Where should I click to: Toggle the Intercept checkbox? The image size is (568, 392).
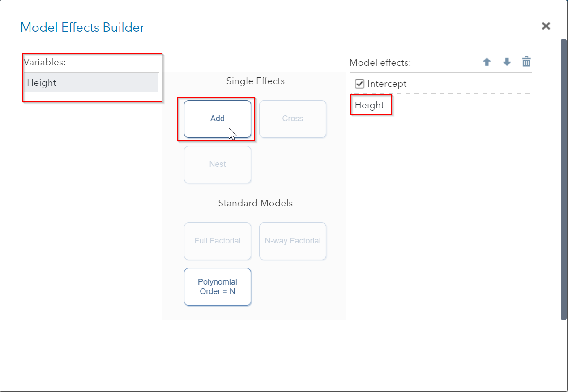pos(359,83)
